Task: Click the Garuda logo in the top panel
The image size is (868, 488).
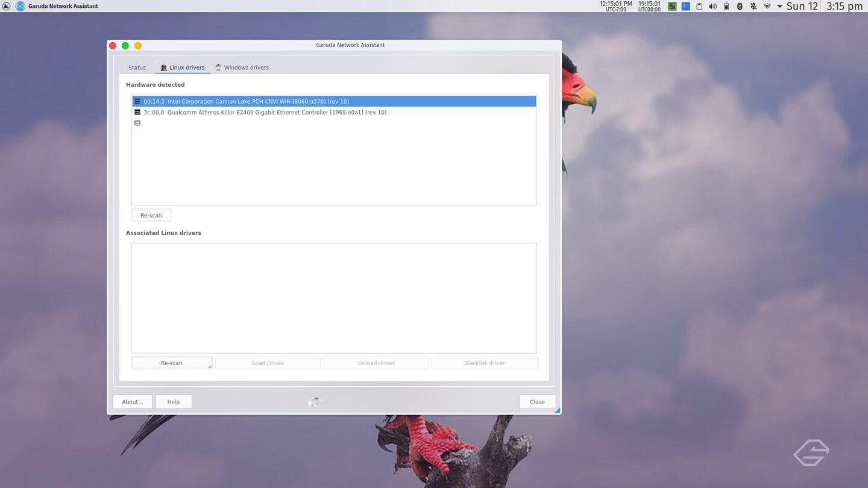Action: (x=7, y=6)
